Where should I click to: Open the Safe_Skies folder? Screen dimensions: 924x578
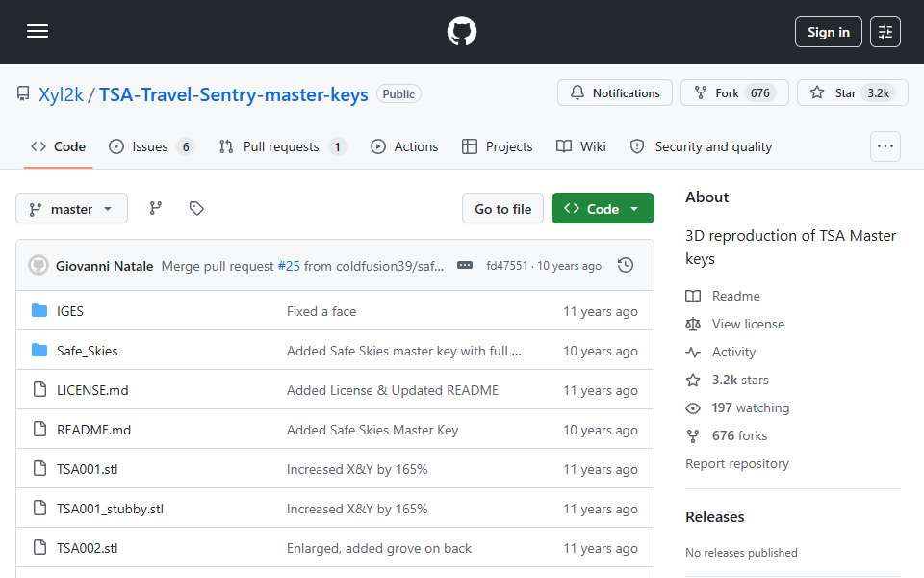(88, 351)
